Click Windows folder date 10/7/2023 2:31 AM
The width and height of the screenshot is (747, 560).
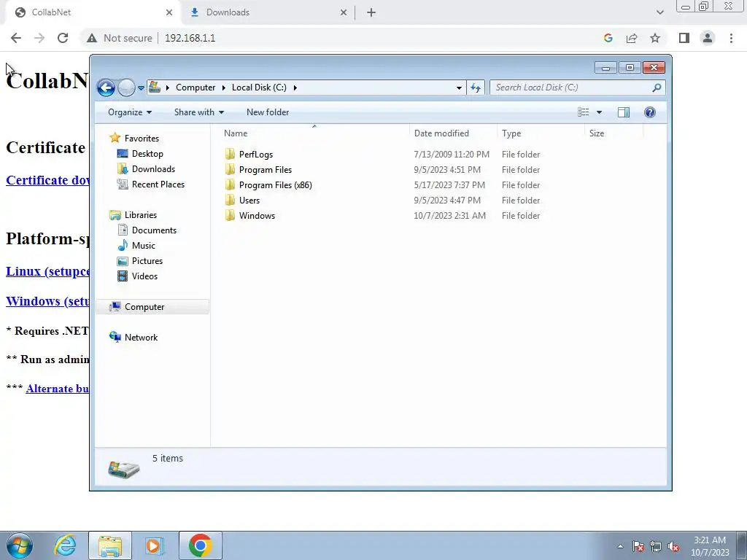click(x=449, y=216)
